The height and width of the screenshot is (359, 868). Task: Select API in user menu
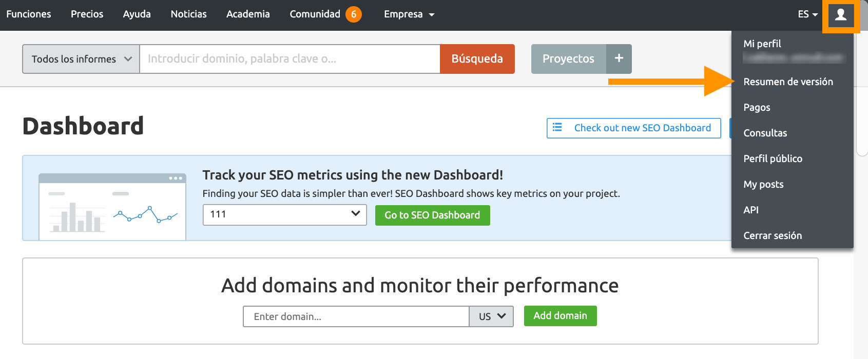[750, 210]
